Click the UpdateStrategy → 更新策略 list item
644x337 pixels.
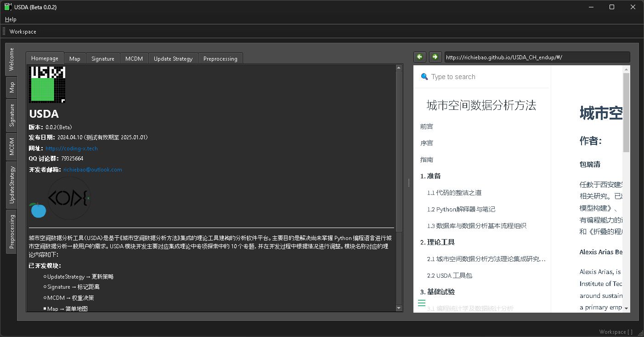[80, 277]
